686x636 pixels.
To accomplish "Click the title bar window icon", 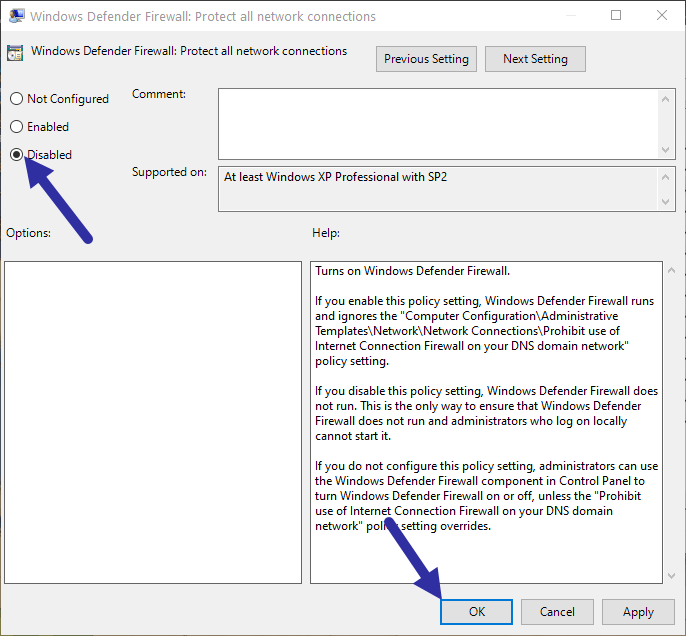I will click(x=17, y=16).
